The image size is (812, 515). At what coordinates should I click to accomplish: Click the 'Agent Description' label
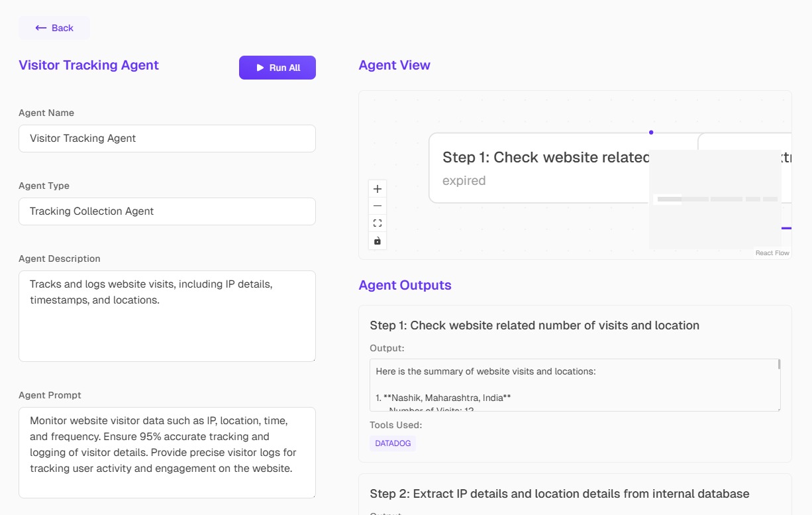click(x=60, y=258)
